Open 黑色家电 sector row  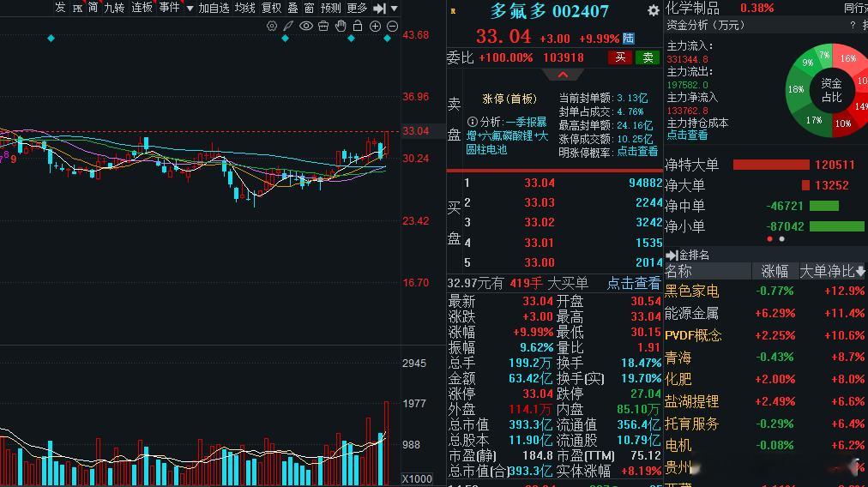pos(766,292)
